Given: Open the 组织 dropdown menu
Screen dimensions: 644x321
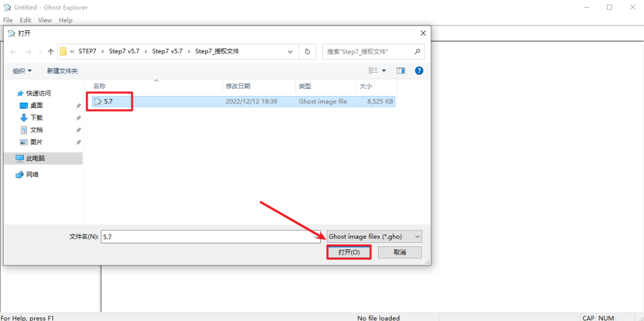Looking at the screenshot, I should [22, 70].
